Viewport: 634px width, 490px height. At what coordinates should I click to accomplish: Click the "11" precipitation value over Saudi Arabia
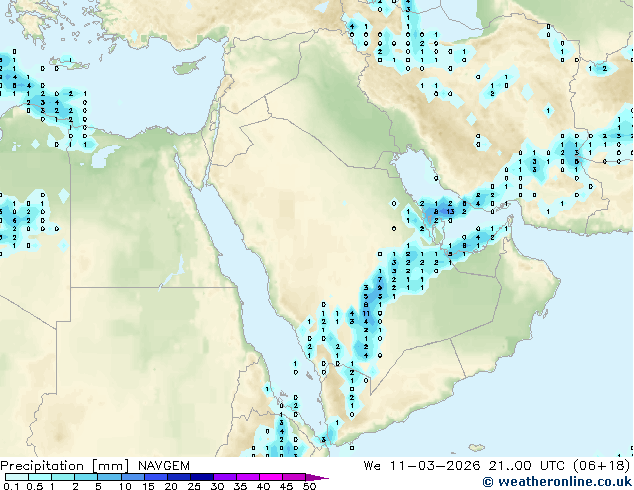click(x=366, y=313)
